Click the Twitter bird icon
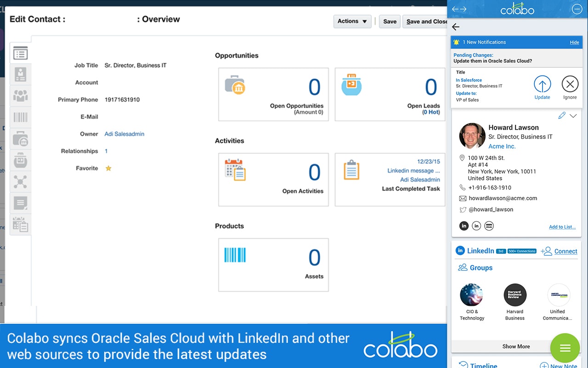Screen dimensions: 588x368 (463, 210)
